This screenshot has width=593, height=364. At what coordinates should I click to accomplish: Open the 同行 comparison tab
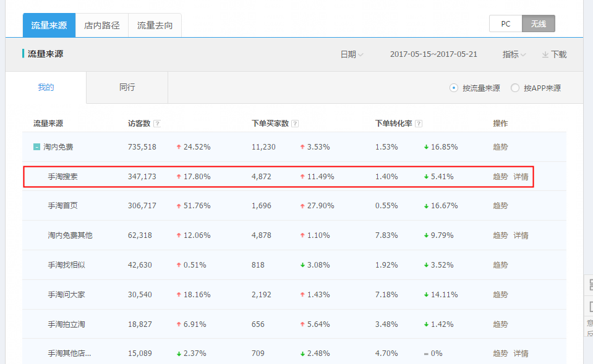click(x=126, y=87)
